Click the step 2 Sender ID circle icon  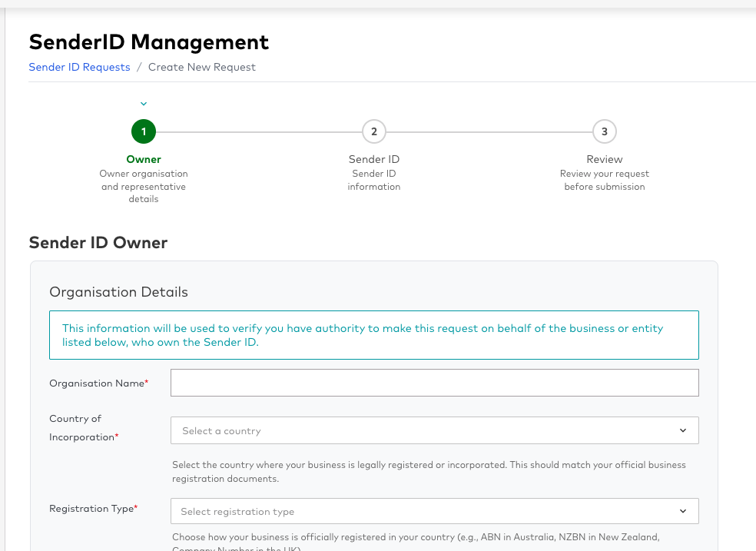374,131
